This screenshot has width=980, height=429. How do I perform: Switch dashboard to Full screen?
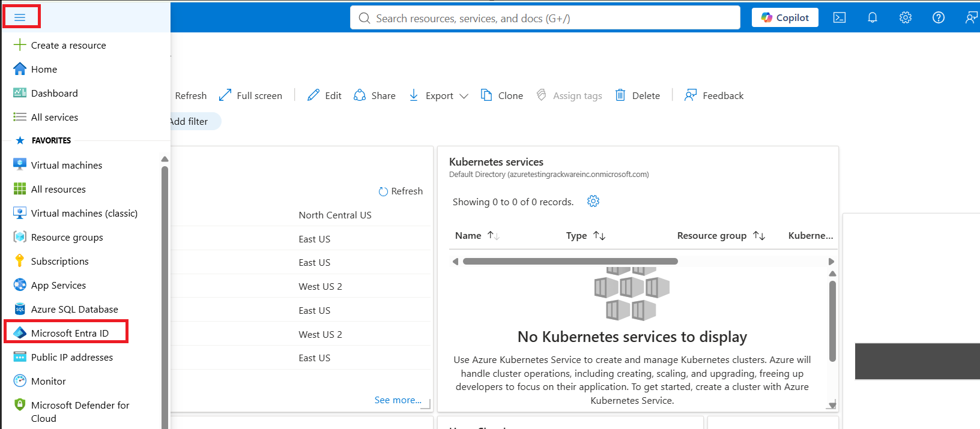[250, 95]
